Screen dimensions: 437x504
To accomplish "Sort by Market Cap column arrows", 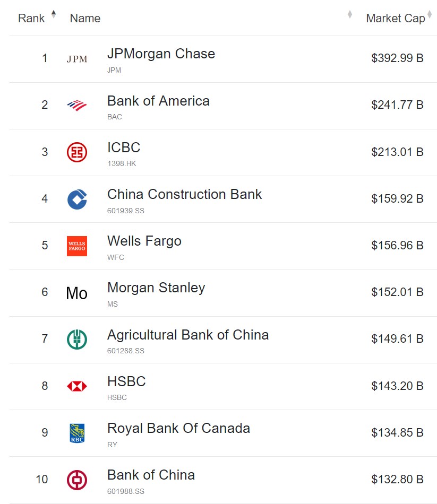I will pyautogui.click(x=430, y=14).
